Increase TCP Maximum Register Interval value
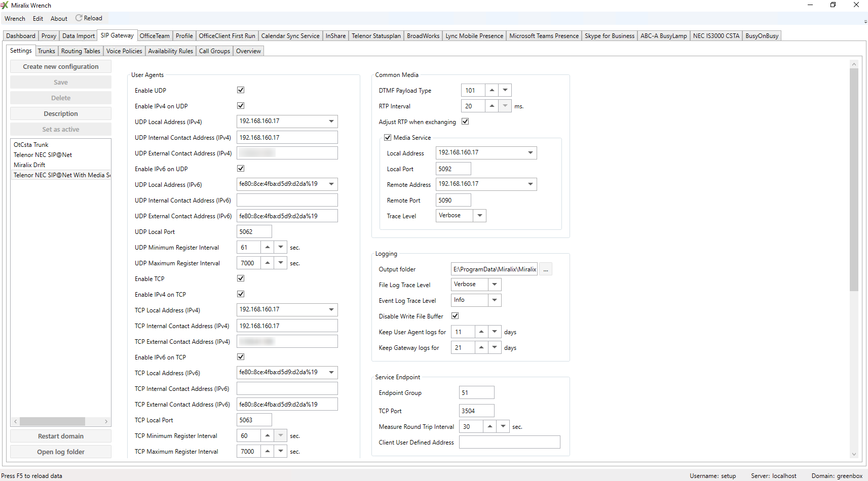This screenshot has width=868, height=481. [267, 452]
